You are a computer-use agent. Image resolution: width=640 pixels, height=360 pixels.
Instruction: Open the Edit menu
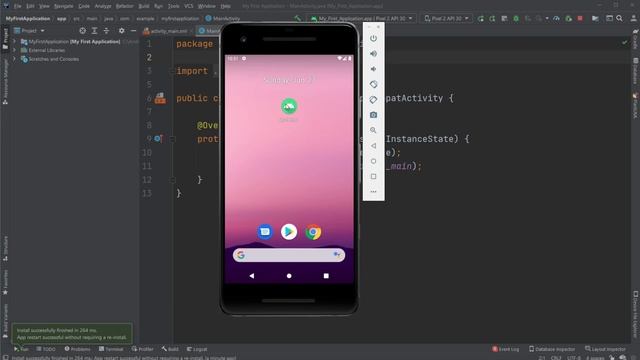pyautogui.click(x=30, y=6)
